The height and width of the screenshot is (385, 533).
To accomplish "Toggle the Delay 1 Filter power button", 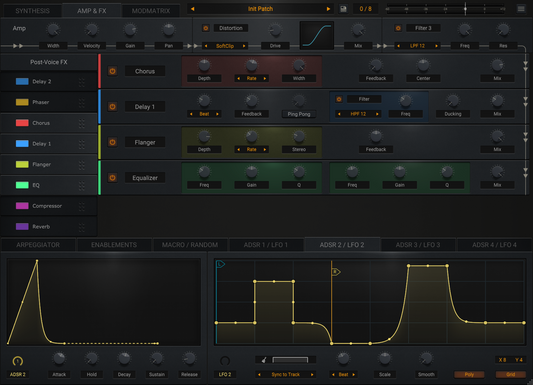I will pyautogui.click(x=339, y=99).
